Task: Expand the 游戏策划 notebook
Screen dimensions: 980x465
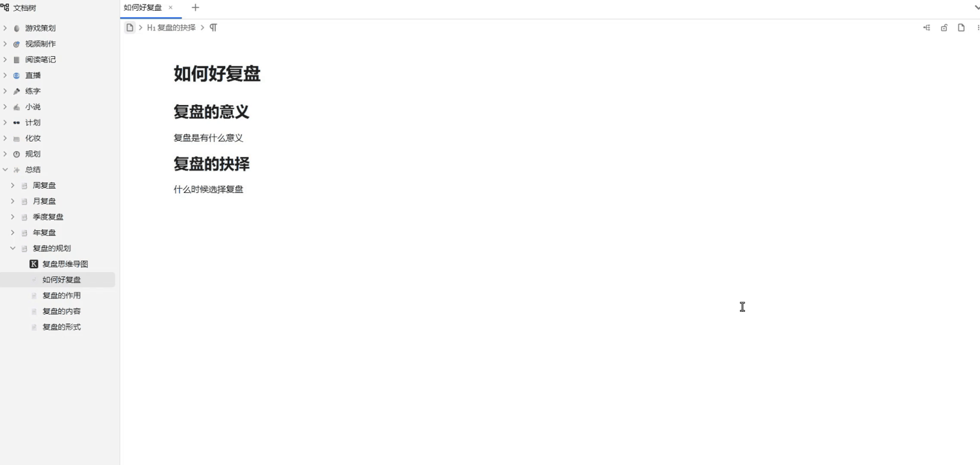Action: coord(5,28)
